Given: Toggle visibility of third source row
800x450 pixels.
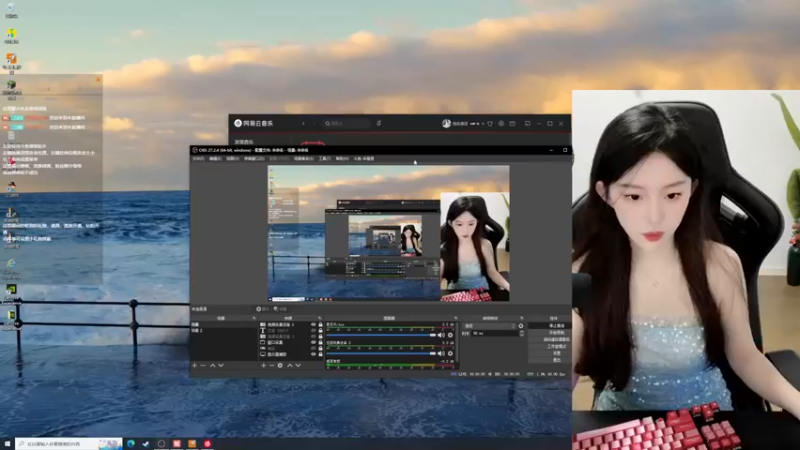Looking at the screenshot, I should coord(313,336).
